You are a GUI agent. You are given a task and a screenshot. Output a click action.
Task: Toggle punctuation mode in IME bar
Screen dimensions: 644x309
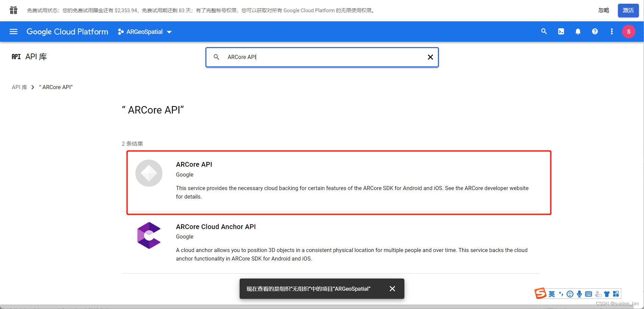[561, 294]
